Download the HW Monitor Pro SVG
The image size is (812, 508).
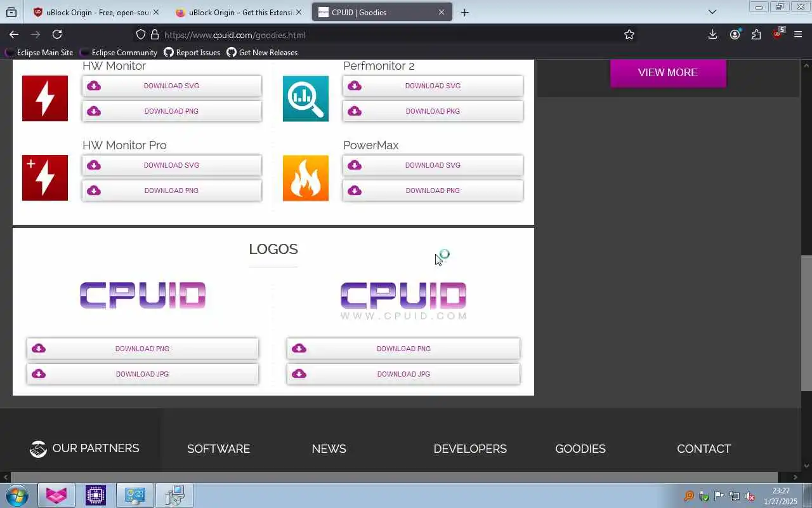click(172, 165)
